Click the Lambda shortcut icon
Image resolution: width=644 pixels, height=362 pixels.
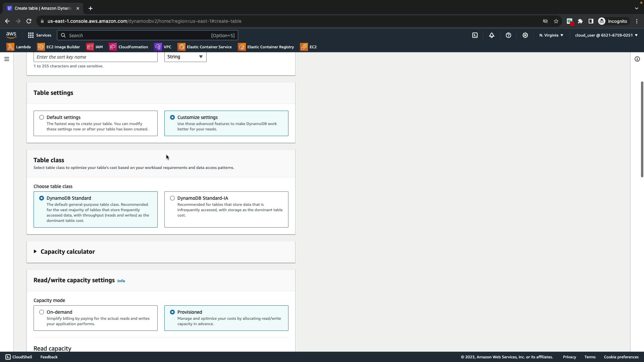tap(10, 47)
